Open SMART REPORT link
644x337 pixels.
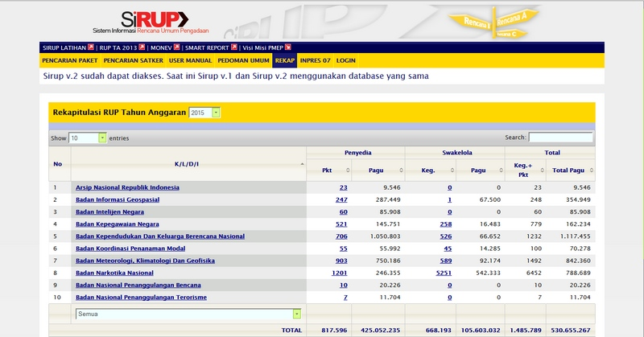tap(207, 47)
